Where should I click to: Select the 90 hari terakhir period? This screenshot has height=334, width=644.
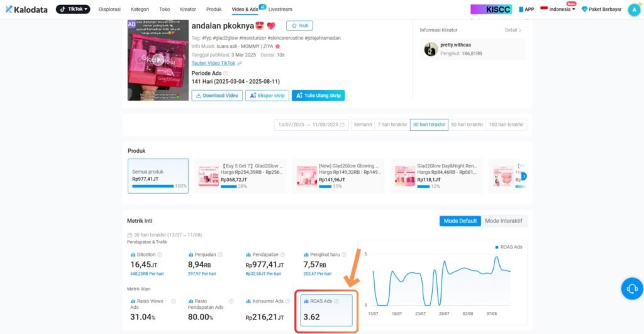coord(467,125)
